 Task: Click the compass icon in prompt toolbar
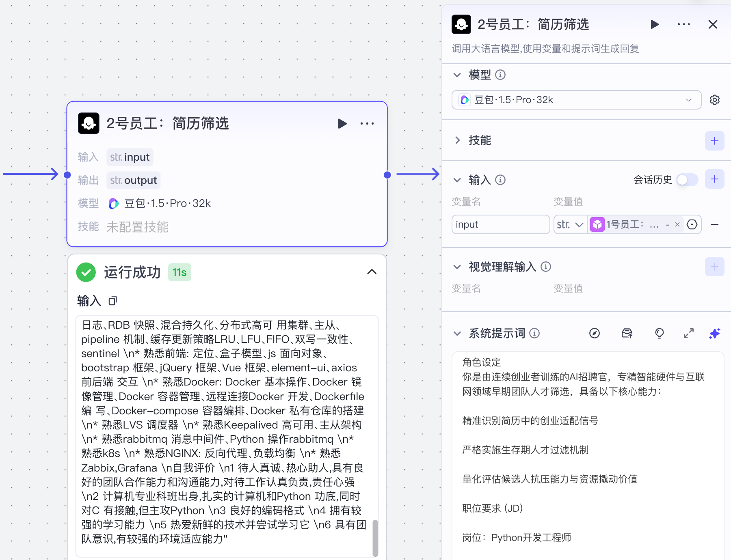pyautogui.click(x=595, y=333)
